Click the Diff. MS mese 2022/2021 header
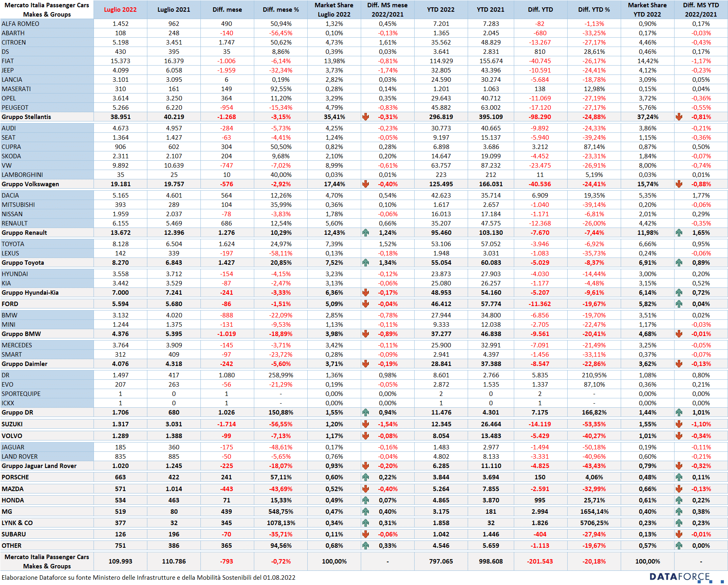Image resolution: width=728 pixels, height=585 pixels. coord(387,10)
